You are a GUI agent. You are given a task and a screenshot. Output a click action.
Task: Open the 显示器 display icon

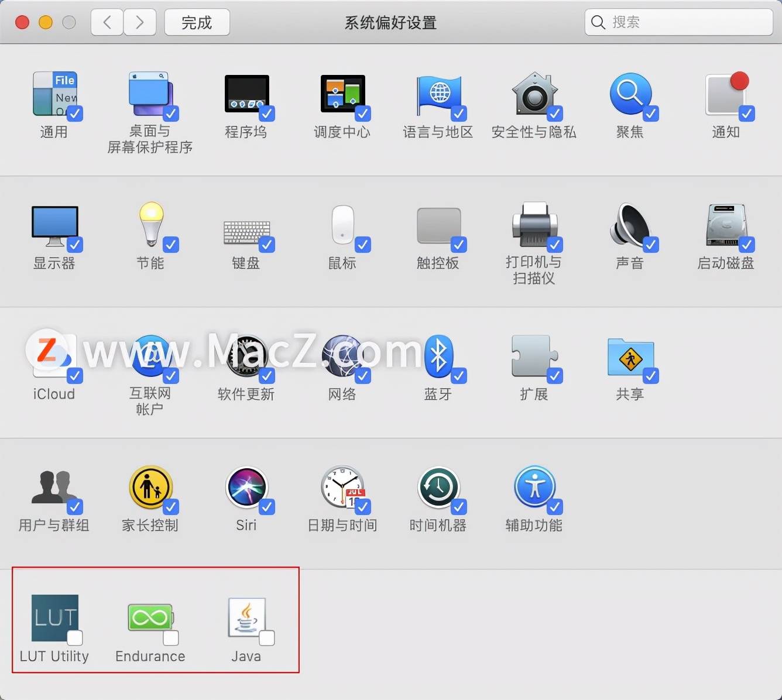[54, 225]
